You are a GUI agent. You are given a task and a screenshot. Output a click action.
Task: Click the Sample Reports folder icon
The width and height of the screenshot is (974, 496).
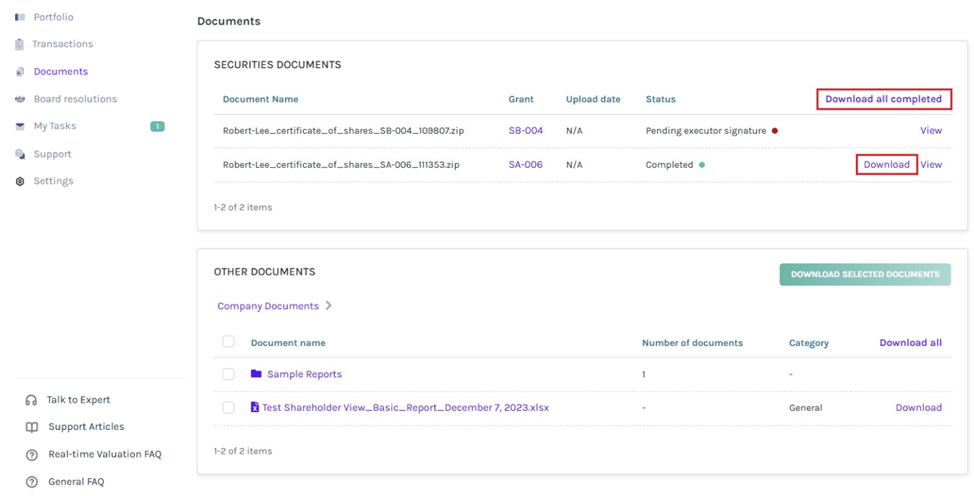point(256,374)
